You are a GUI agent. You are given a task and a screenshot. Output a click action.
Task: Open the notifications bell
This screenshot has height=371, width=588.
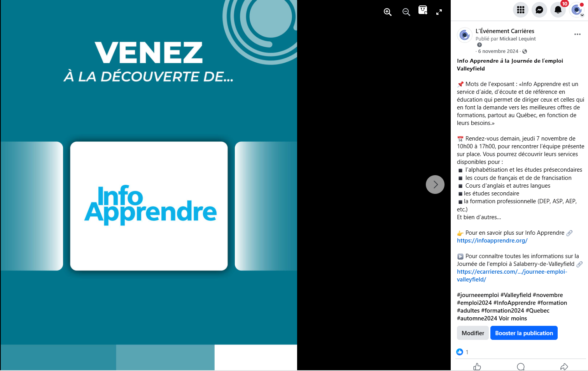[558, 10]
